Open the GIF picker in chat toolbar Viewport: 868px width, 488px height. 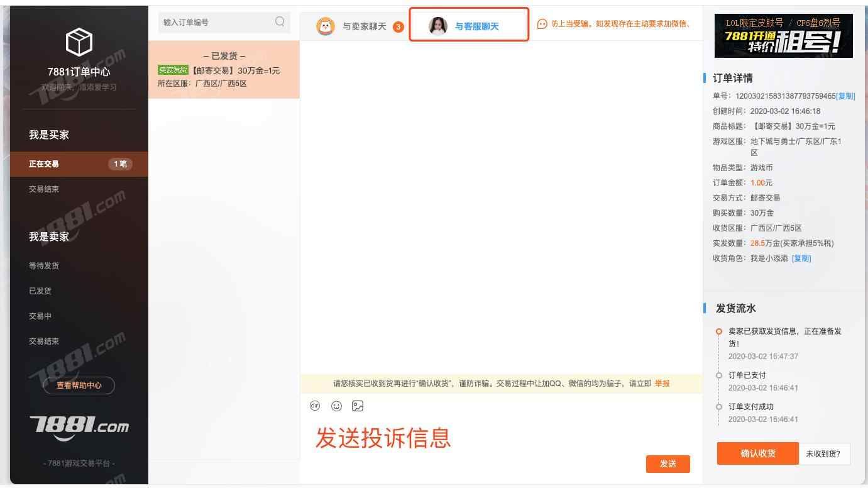pos(315,406)
